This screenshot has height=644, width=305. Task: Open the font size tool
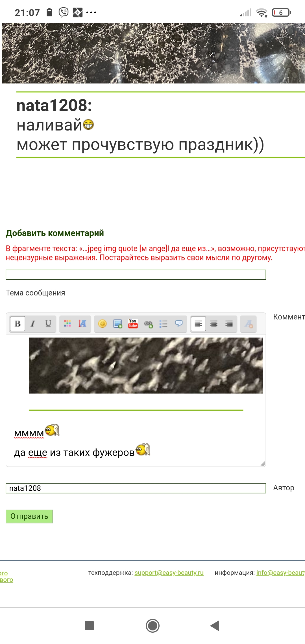point(82,324)
